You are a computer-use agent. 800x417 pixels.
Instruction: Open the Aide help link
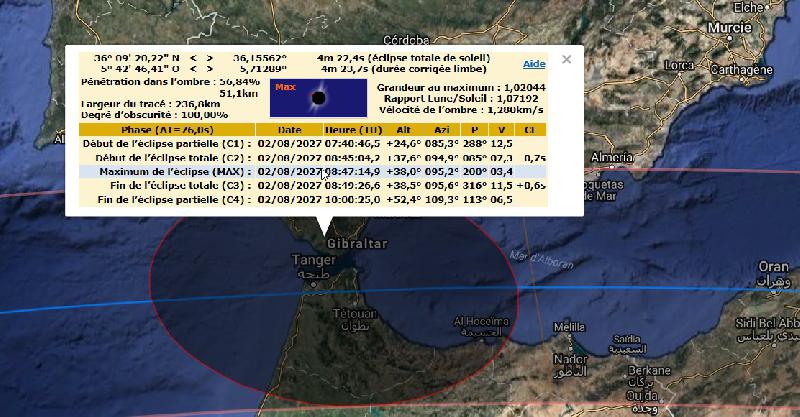click(534, 64)
